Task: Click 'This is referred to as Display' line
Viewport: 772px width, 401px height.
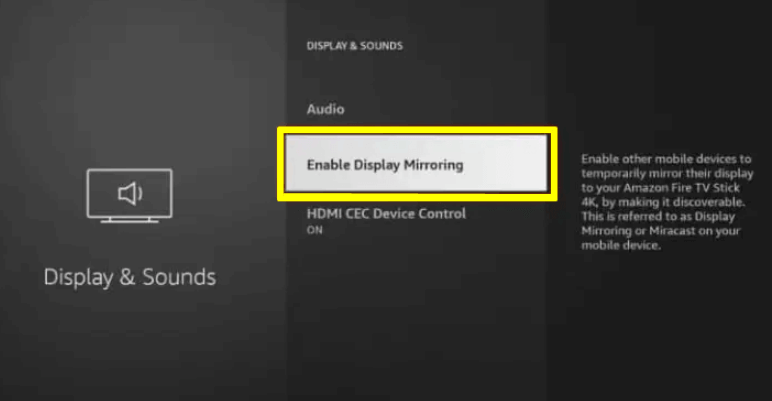Action: tap(658, 216)
